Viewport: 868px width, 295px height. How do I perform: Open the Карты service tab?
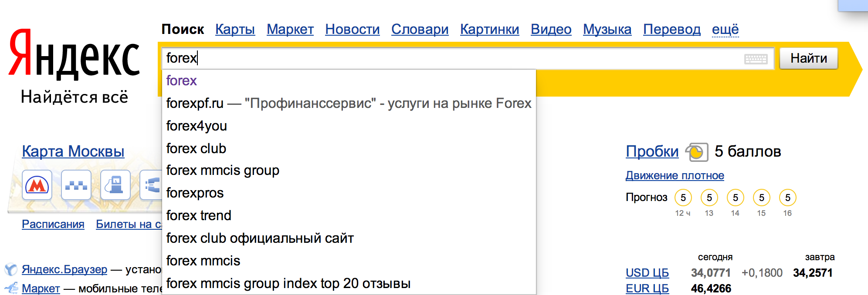[x=235, y=29]
